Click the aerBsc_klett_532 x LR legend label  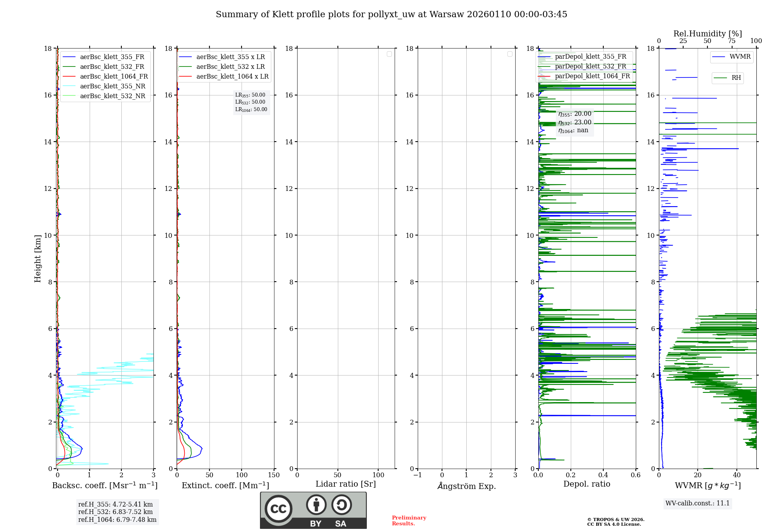[230, 67]
